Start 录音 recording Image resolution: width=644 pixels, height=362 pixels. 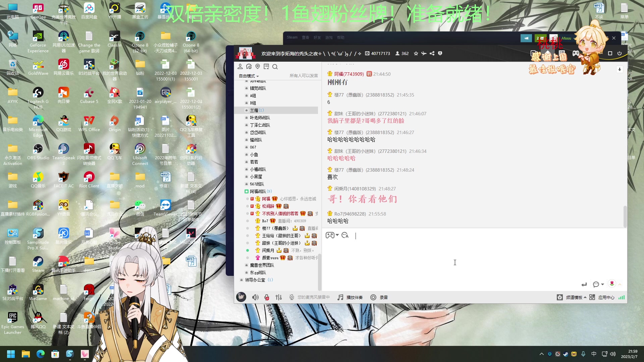(379, 297)
